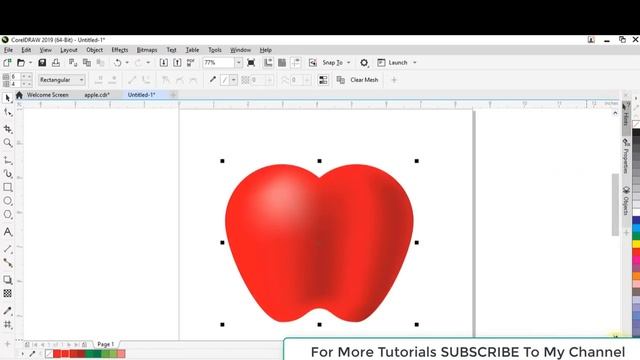Image resolution: width=640 pixels, height=360 pixels.
Task: Select the Artistic Media tool
Action: (7, 174)
